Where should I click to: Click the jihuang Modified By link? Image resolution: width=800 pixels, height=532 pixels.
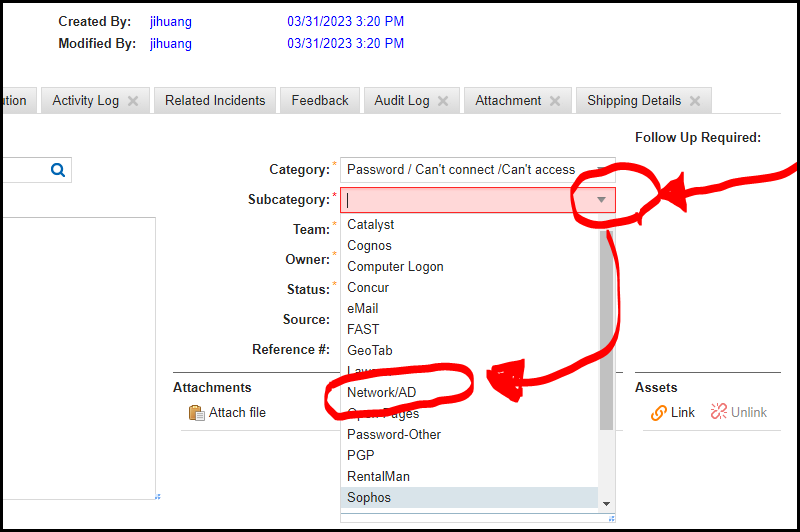pyautogui.click(x=171, y=43)
